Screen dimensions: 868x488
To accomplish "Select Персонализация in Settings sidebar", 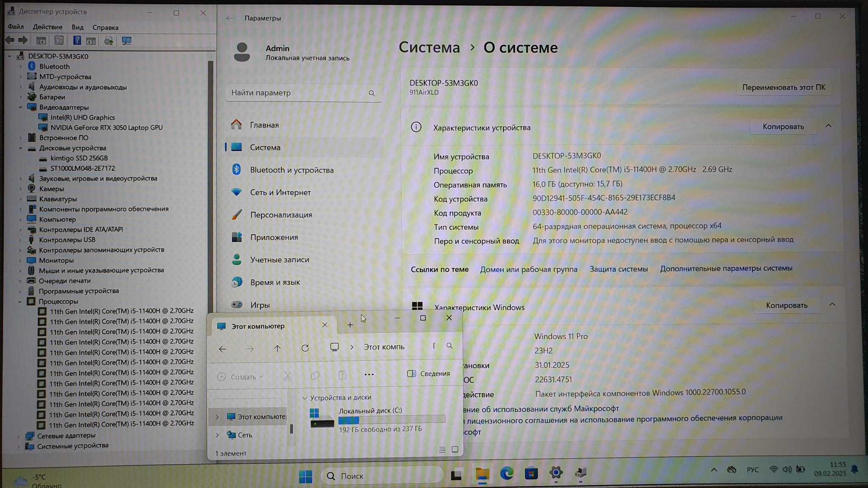I will tap(281, 215).
